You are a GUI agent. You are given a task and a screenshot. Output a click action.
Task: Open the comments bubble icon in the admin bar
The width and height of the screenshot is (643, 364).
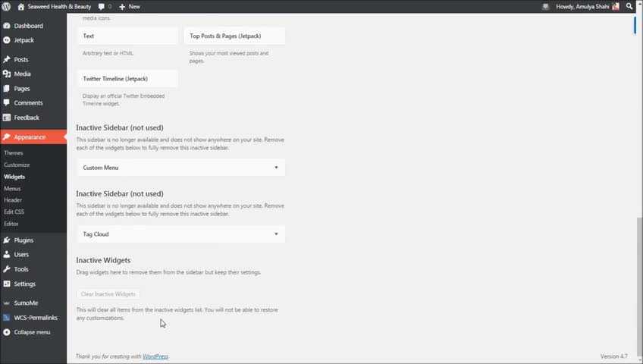(101, 6)
